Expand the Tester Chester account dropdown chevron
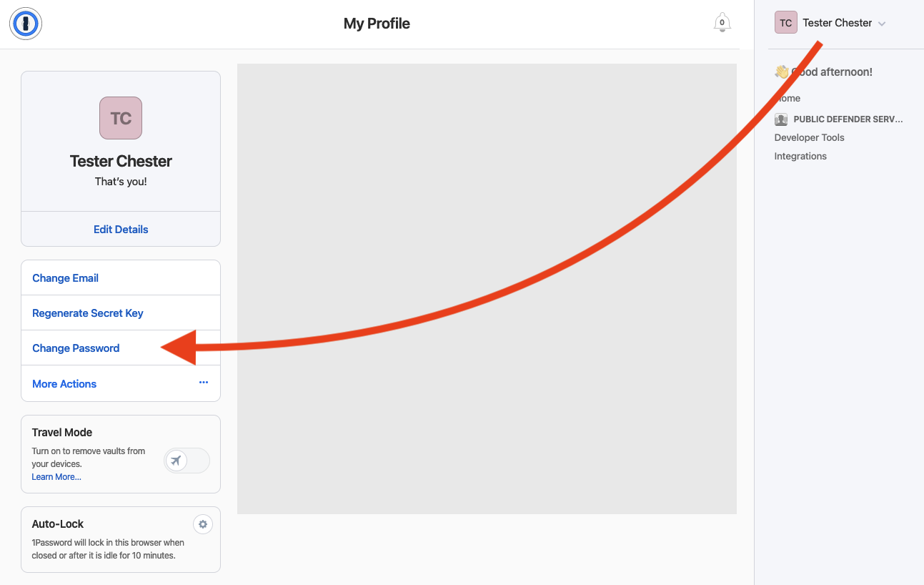Screen dimensions: 924x585 click(882, 24)
